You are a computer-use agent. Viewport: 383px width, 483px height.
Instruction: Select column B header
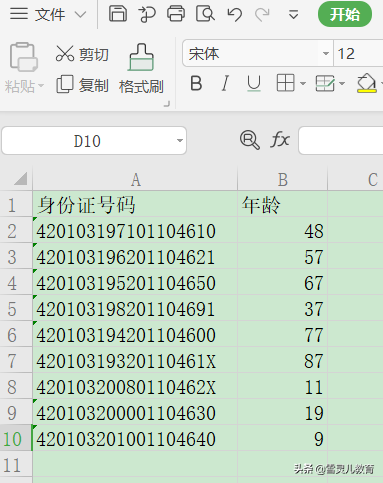(282, 180)
